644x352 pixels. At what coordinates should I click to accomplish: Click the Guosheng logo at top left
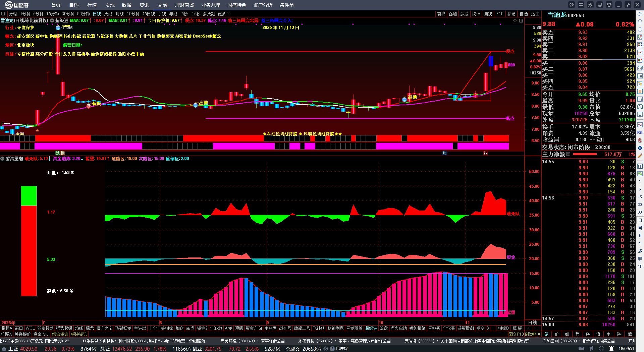17,5
